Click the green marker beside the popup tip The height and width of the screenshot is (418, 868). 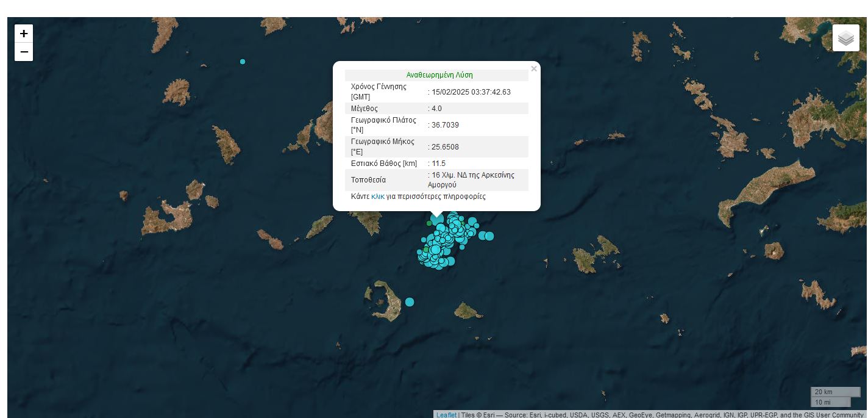coord(429,223)
